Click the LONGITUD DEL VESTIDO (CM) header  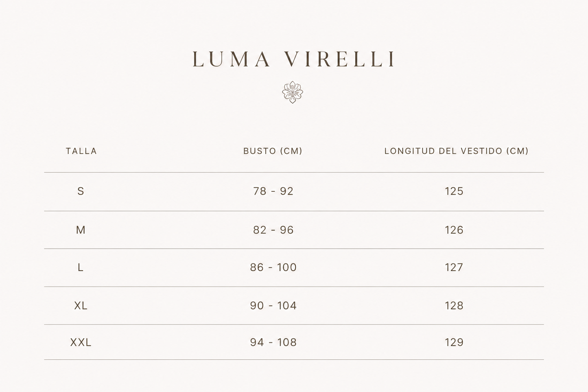pos(457,151)
